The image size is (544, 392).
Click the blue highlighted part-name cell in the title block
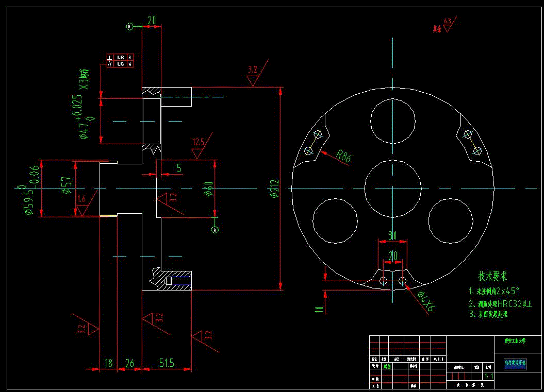point(515,364)
